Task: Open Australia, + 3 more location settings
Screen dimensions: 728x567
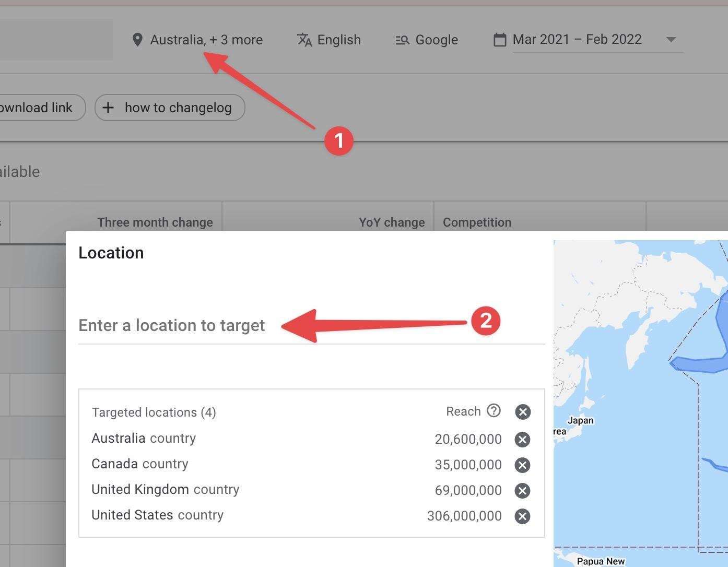Action: click(206, 40)
